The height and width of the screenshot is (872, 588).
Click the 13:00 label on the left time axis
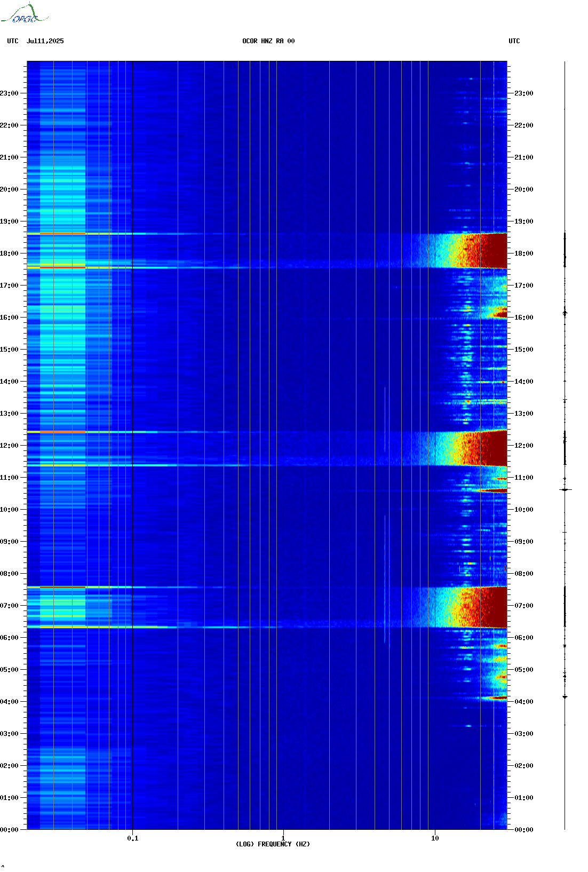click(x=9, y=414)
